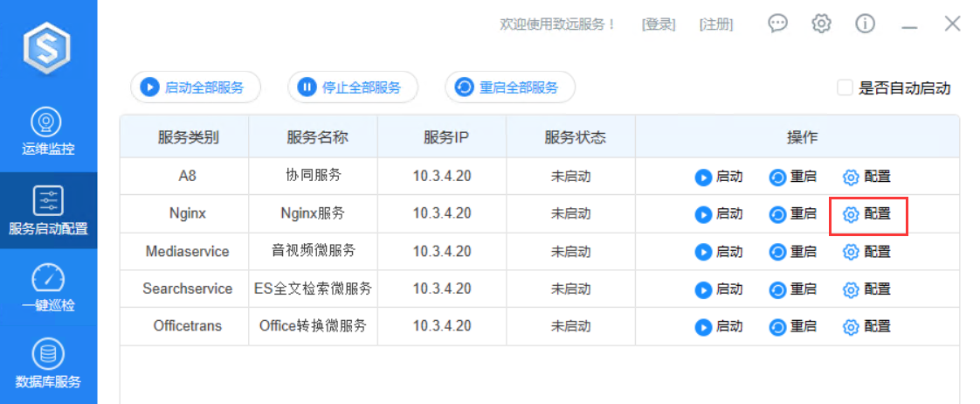Viewport: 980px width, 404px height.
Task: Enable the 是否自动启动 checkbox
Action: click(845, 87)
